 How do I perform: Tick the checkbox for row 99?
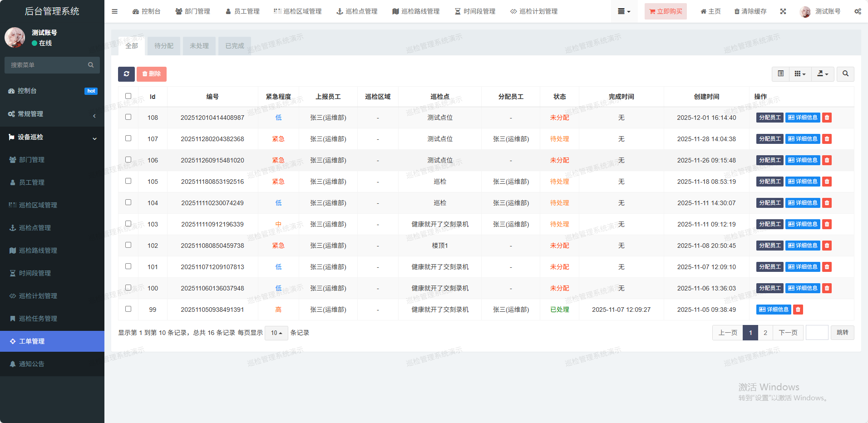click(128, 309)
